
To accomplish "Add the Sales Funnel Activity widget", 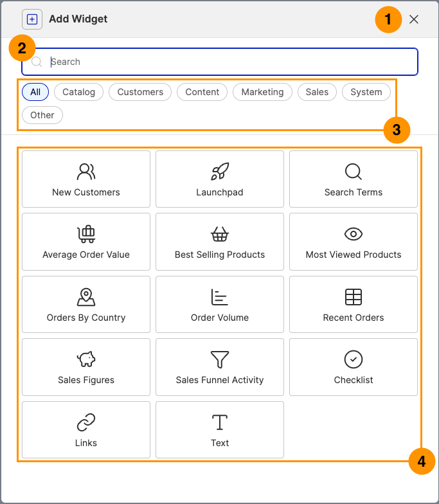I will tap(220, 367).
